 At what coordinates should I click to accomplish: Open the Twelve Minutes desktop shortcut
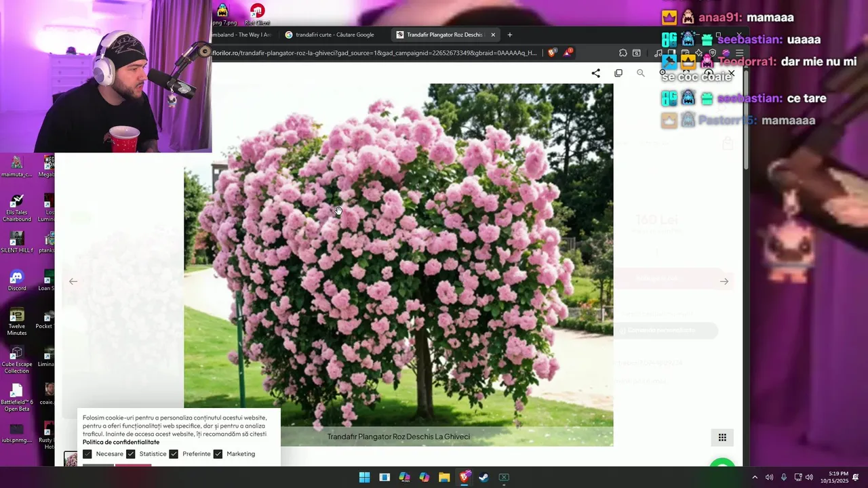[x=17, y=321]
